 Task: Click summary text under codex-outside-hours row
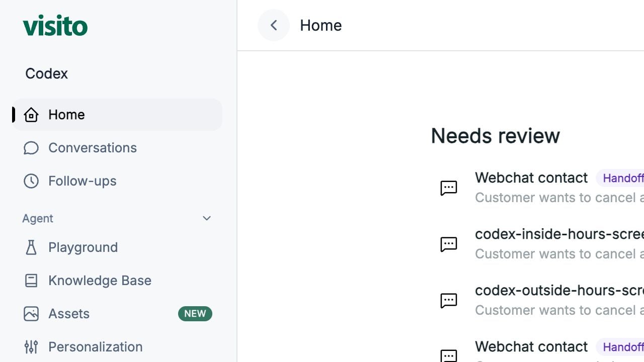(x=559, y=310)
